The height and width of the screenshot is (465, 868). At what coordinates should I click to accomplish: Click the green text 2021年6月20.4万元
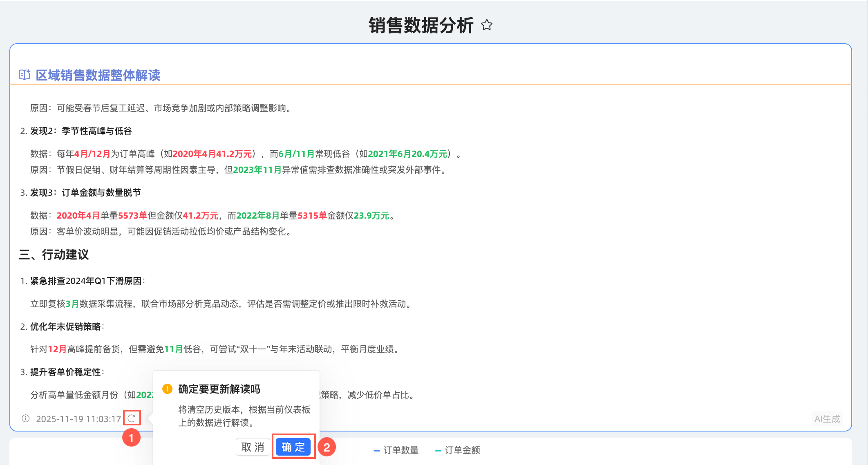click(x=407, y=154)
